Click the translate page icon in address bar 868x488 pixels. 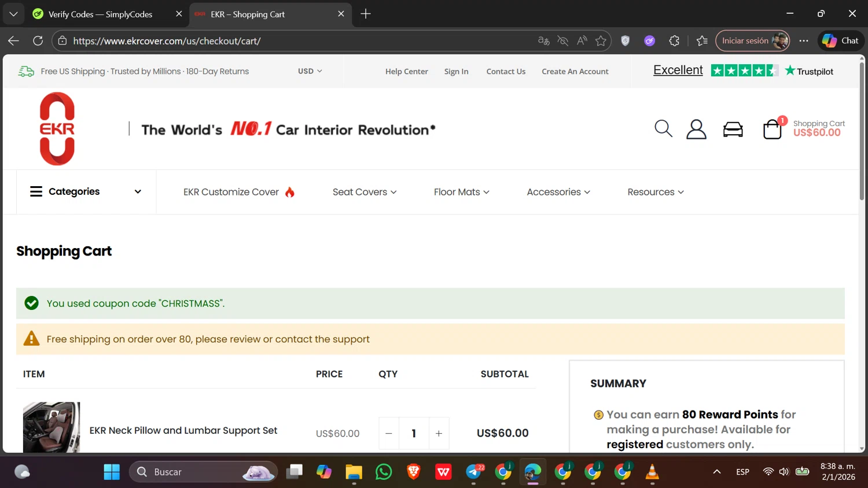543,40
